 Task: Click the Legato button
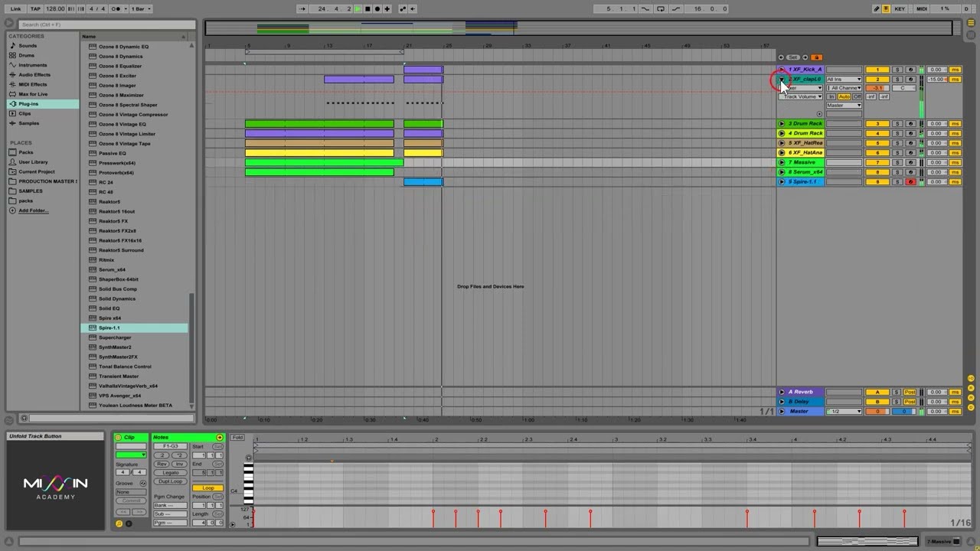click(x=170, y=472)
